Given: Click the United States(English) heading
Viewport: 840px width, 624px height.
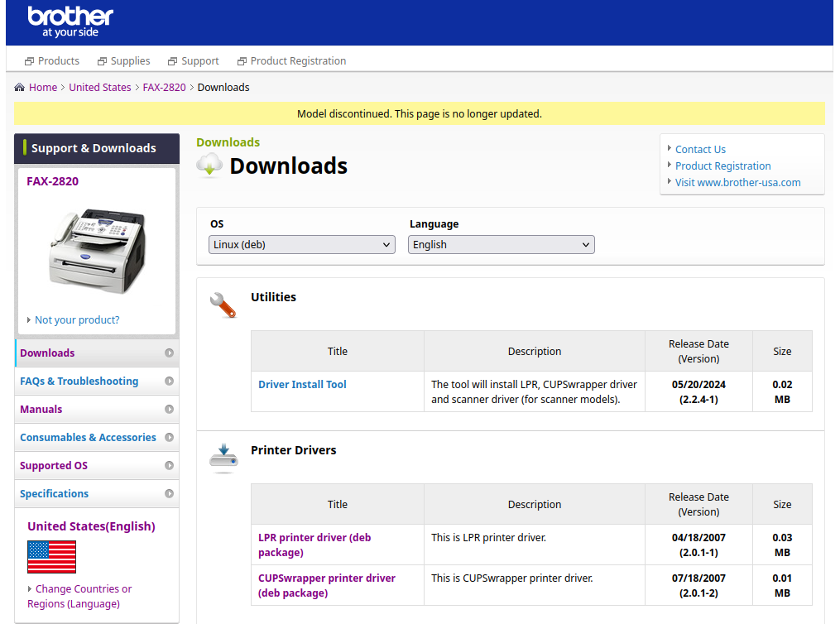Looking at the screenshot, I should coord(92,526).
